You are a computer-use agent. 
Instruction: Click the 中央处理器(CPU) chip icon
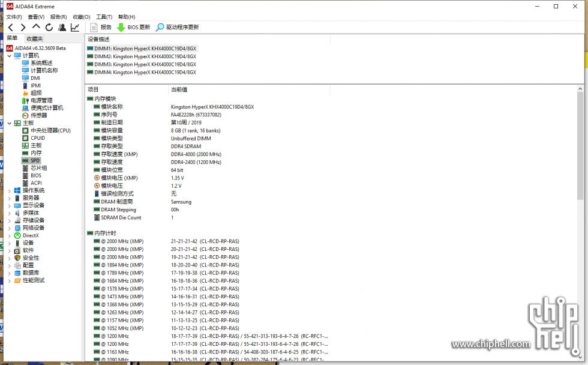tap(25, 130)
